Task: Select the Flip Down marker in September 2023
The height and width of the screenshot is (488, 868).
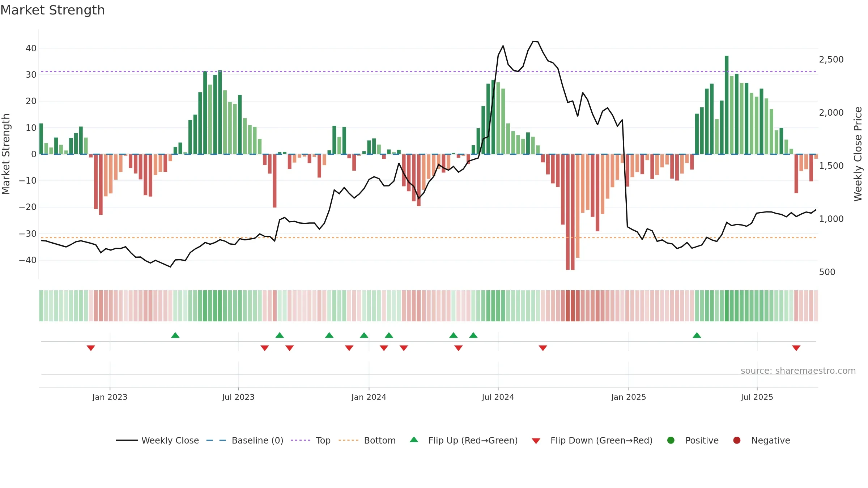Action: [x=290, y=348]
